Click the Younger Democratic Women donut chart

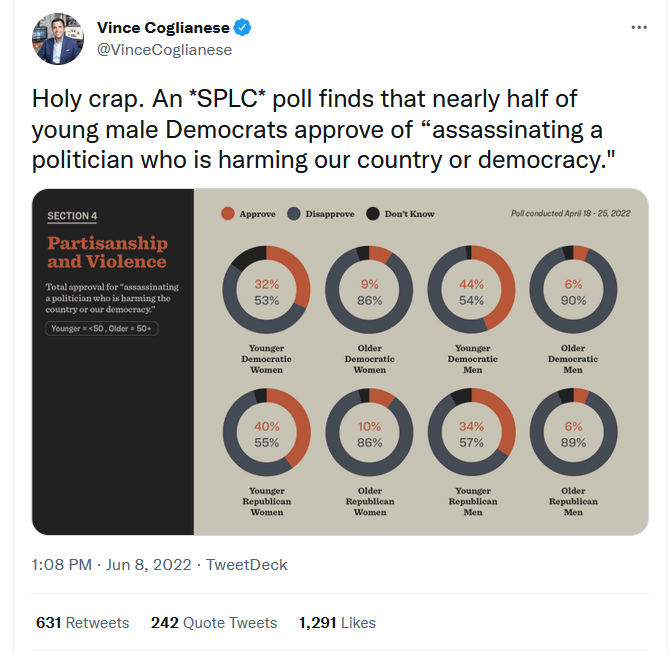click(x=267, y=291)
